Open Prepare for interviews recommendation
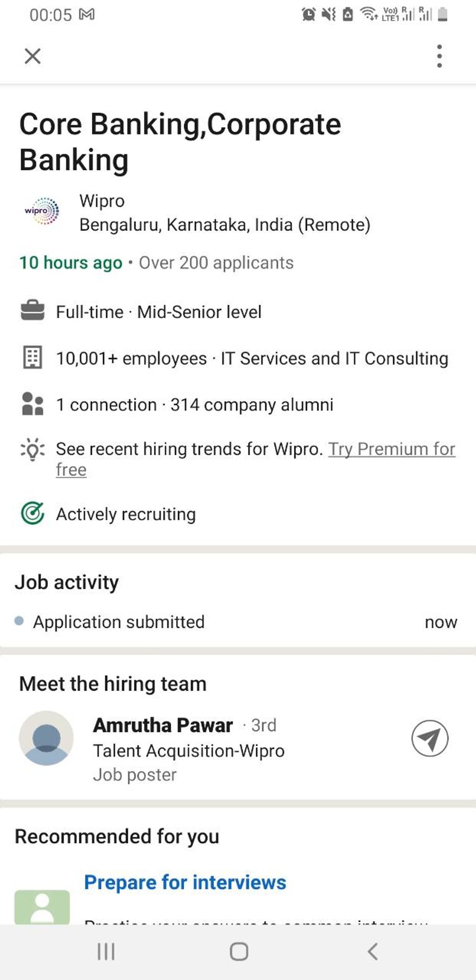476x980 pixels. click(185, 882)
